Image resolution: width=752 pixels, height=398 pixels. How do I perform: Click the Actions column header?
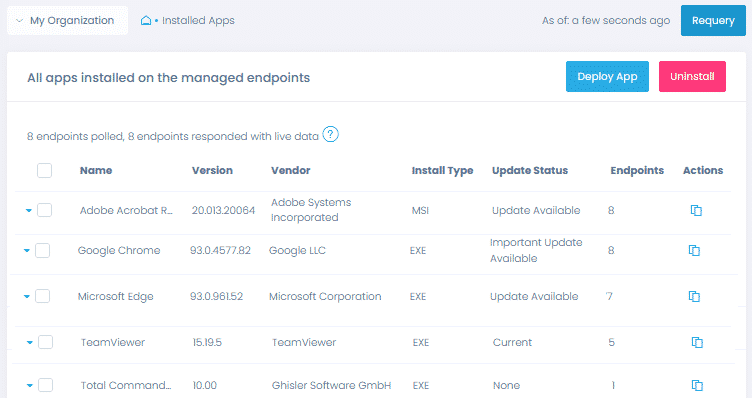tap(703, 170)
